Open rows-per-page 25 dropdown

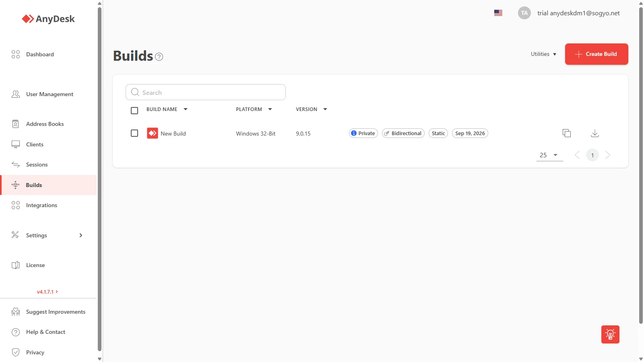[x=549, y=155]
